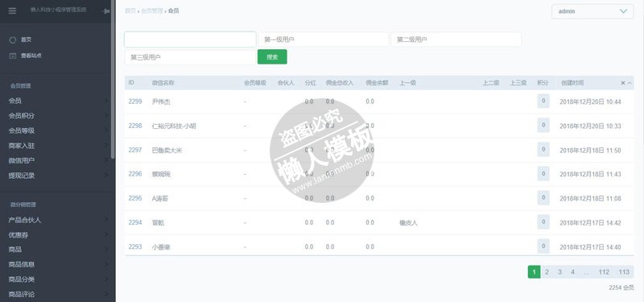Image resolution: width=644 pixels, height=302 pixels.
Task: Go to pagination page 113
Action: click(x=624, y=272)
